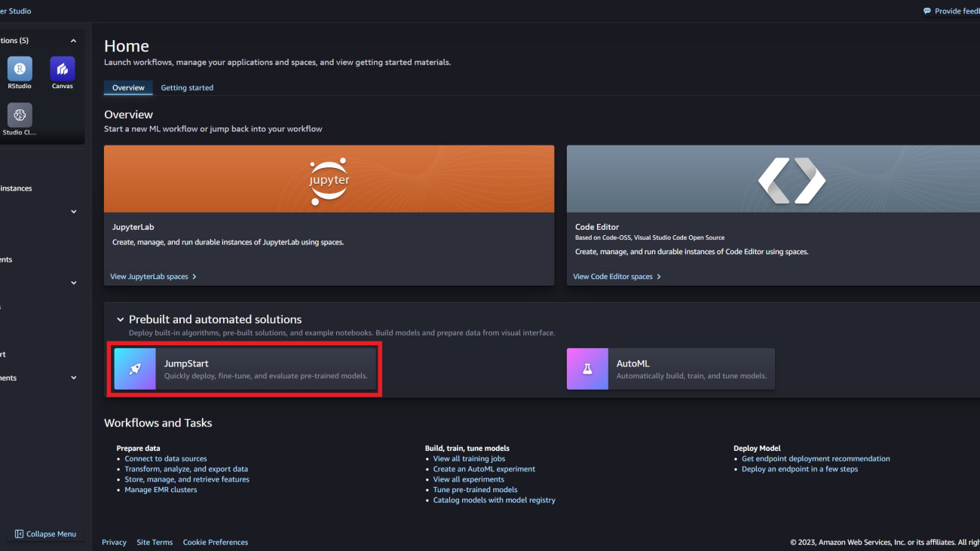
Task: Open Connect to data sources link
Action: pos(166,458)
